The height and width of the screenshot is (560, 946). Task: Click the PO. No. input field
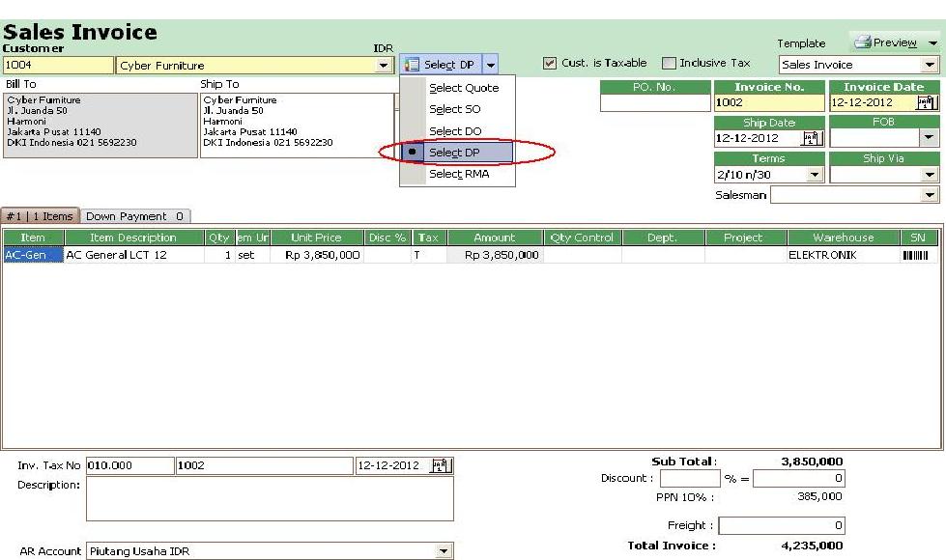(655, 103)
